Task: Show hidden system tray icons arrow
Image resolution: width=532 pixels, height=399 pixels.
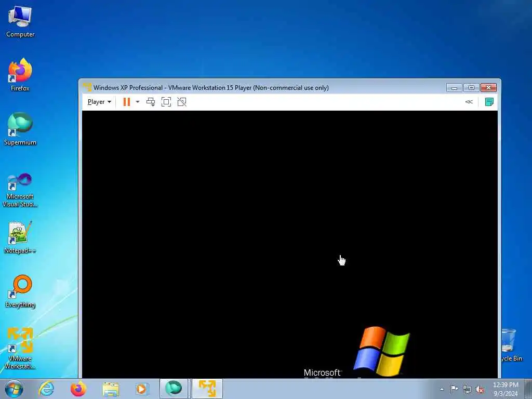Action: click(x=442, y=389)
